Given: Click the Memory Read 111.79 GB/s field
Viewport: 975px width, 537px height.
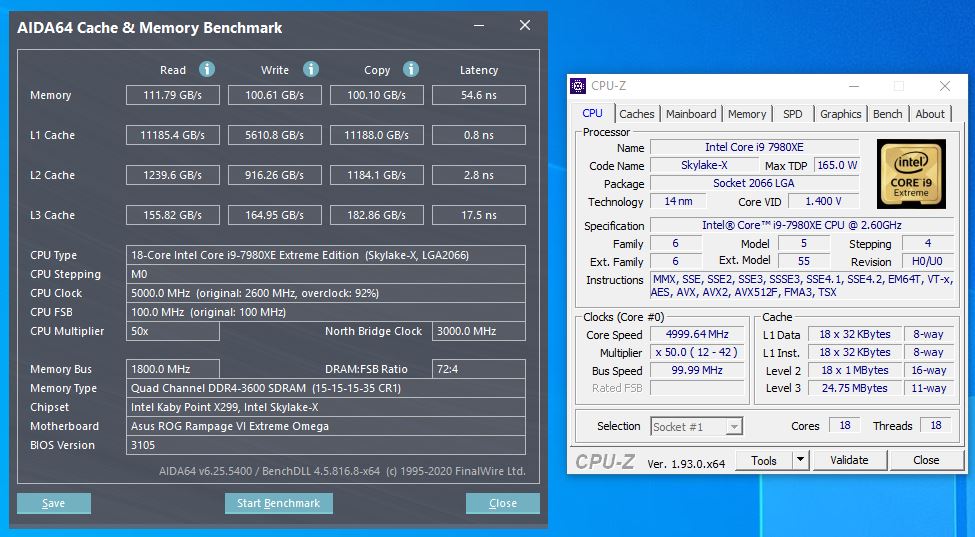Looking at the screenshot, I should 173,95.
